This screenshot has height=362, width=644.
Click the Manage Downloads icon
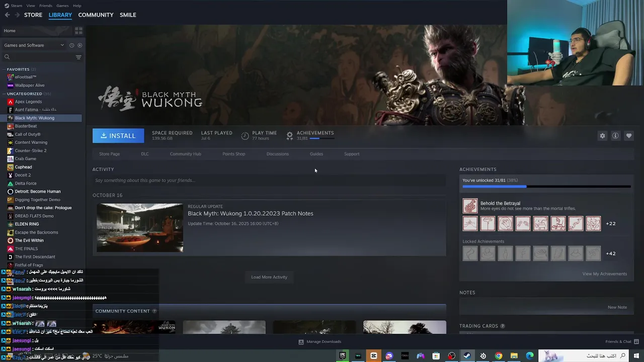tap(301, 342)
